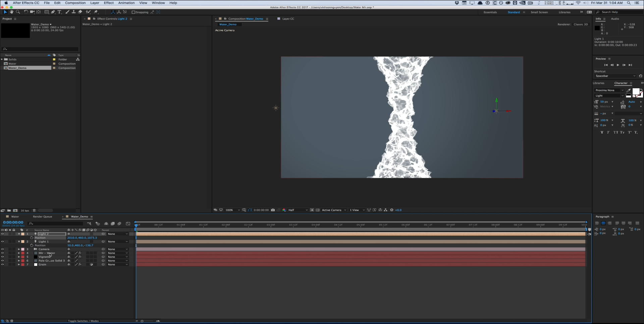Expand the Camera layer properties
The width and height of the screenshot is (644, 324).
point(19,249)
